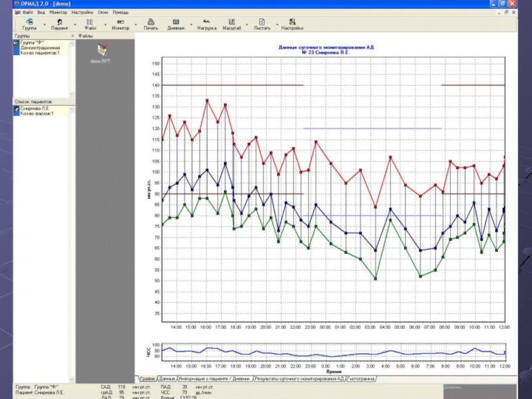Click the ОРМАД app icon in title bar

click(16, 4)
